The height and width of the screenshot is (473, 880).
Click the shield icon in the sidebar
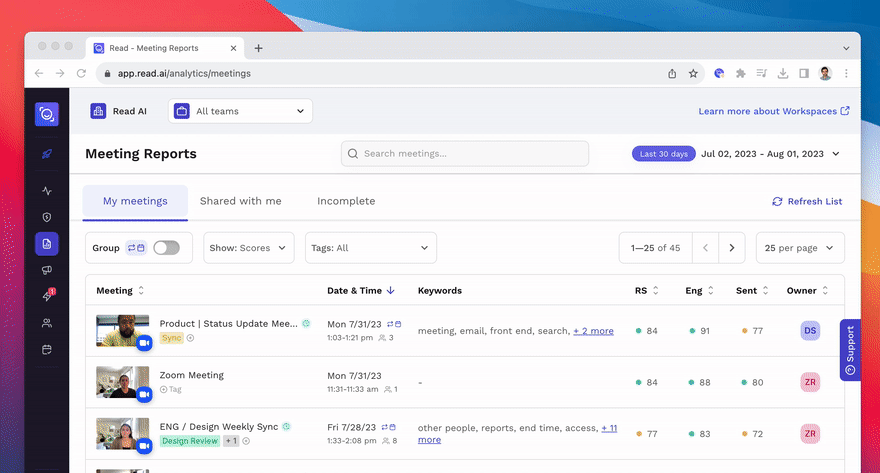pyautogui.click(x=47, y=217)
